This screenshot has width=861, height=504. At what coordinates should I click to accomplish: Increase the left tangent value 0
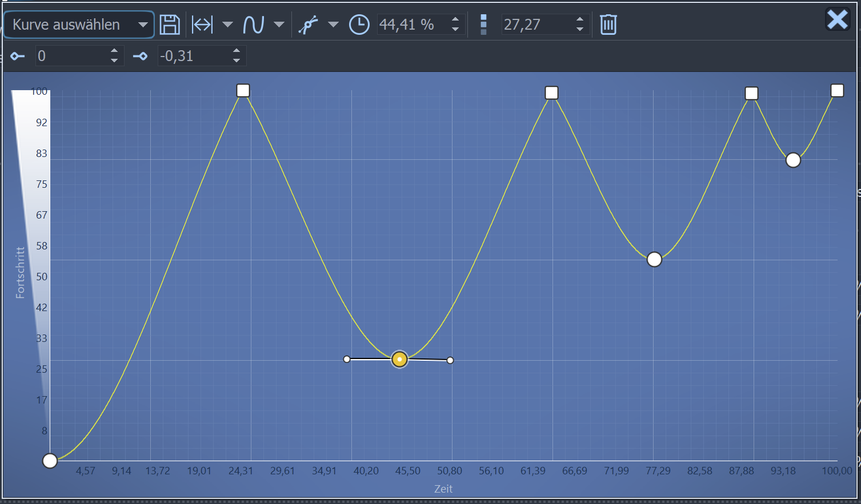click(x=114, y=51)
